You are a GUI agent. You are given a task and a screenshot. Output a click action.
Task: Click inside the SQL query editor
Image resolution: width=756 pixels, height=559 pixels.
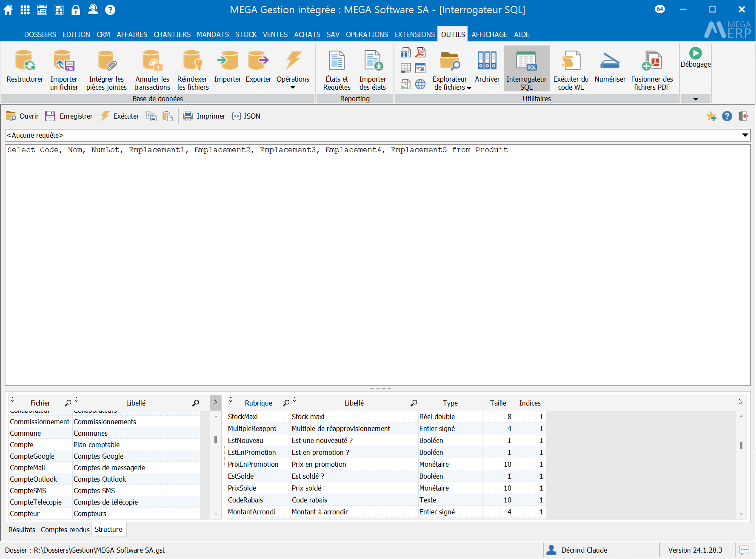coord(378,265)
